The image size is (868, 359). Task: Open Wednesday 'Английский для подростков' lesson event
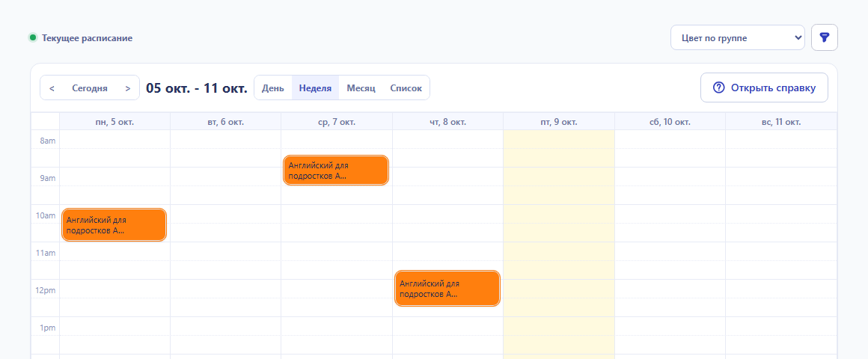coord(336,170)
